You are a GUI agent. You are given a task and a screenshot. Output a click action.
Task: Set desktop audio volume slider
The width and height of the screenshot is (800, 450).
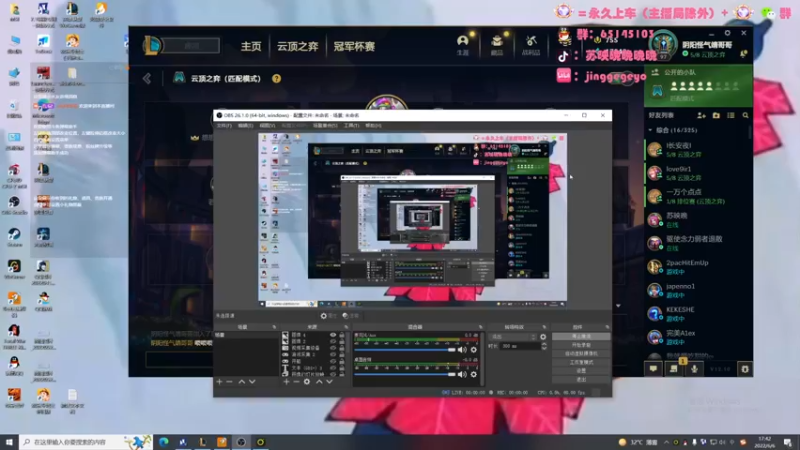point(405,374)
